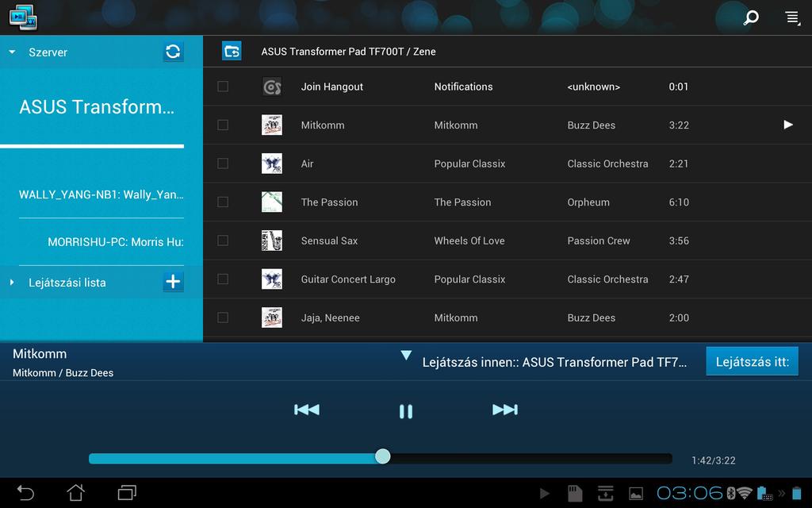Click the 1:42/3:22 time display
Screen dimensions: 812x508
point(714,460)
